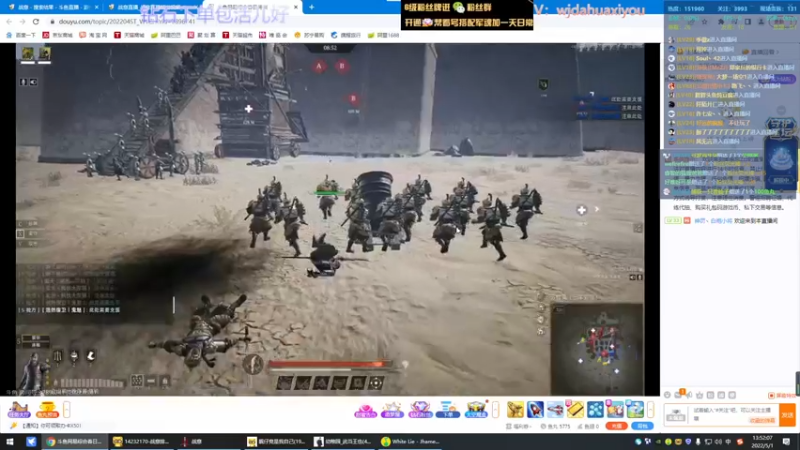Open the 唯品会 bookmark

point(273,35)
